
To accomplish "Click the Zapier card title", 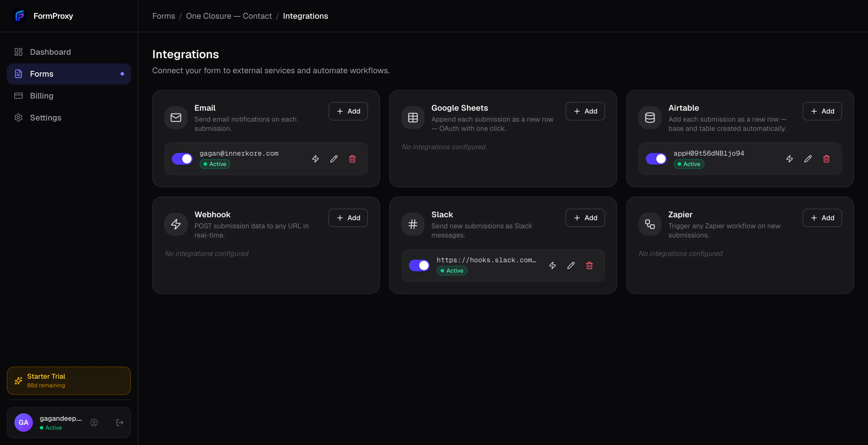I will [680, 215].
